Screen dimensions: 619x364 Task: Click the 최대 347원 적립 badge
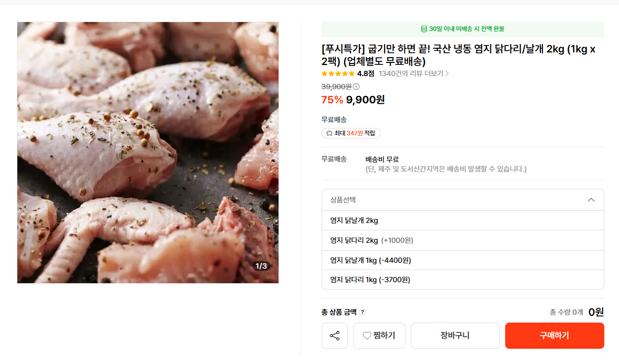click(x=351, y=133)
